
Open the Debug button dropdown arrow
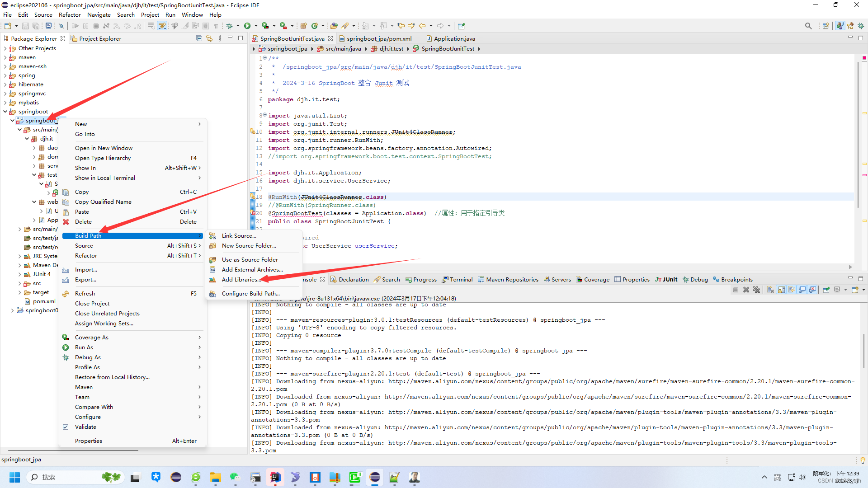click(238, 26)
